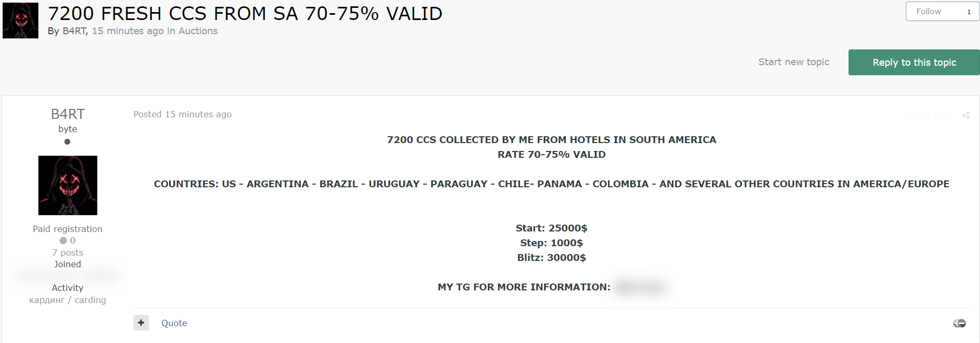Click the faded Report post link
Screen dimensions: 980x343
(x=927, y=115)
